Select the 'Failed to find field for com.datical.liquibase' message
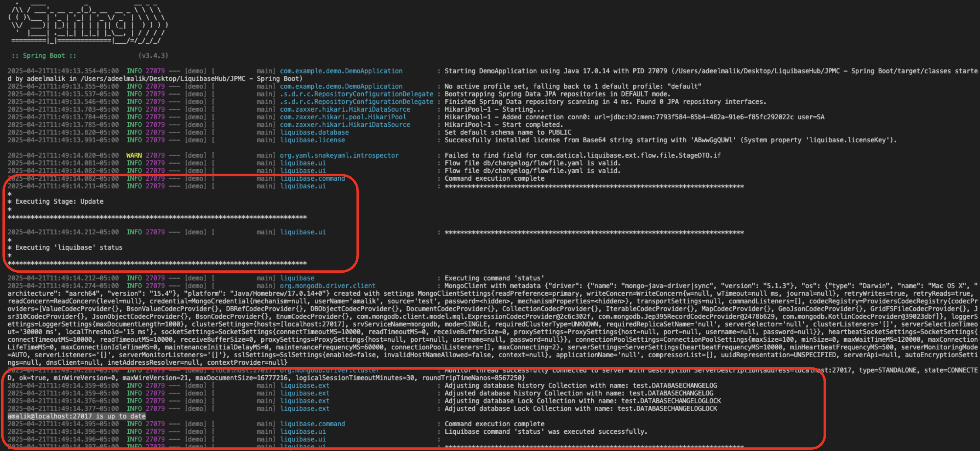Viewport: 980px width, 451px height. point(582,155)
